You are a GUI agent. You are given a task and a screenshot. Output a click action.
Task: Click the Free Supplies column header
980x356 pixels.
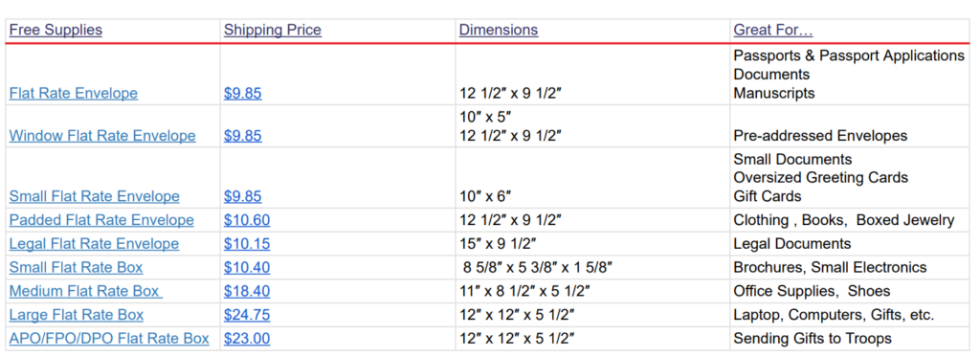(x=56, y=30)
